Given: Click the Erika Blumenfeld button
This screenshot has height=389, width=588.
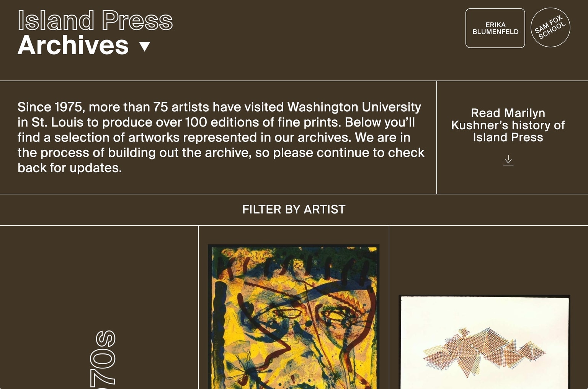Looking at the screenshot, I should [495, 28].
